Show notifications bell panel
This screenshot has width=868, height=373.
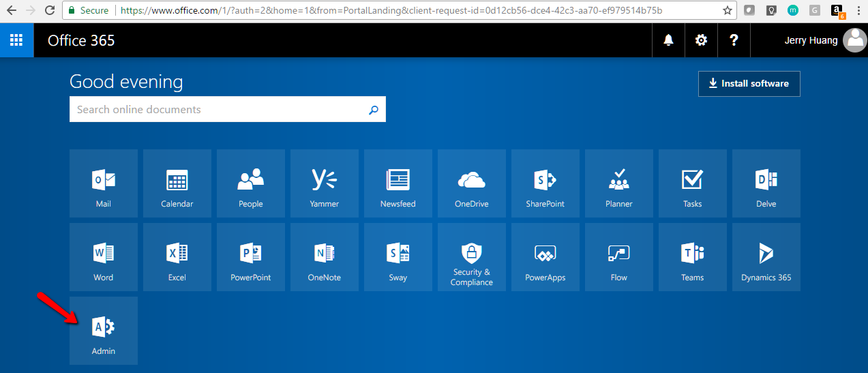pos(668,40)
